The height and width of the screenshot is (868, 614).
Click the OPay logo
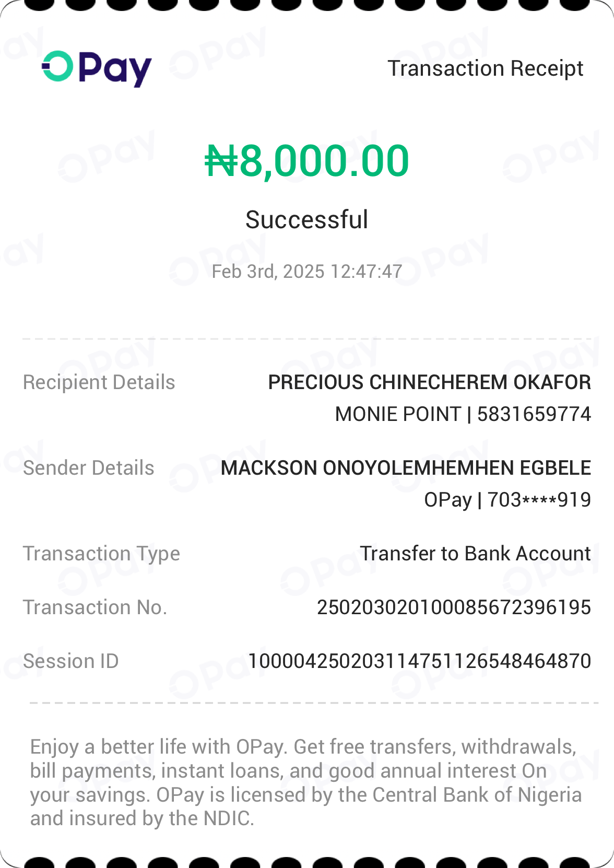(x=97, y=68)
